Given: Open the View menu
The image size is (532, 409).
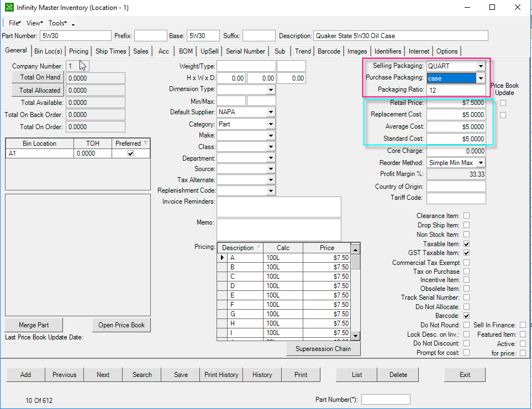Looking at the screenshot, I should pyautogui.click(x=34, y=23).
